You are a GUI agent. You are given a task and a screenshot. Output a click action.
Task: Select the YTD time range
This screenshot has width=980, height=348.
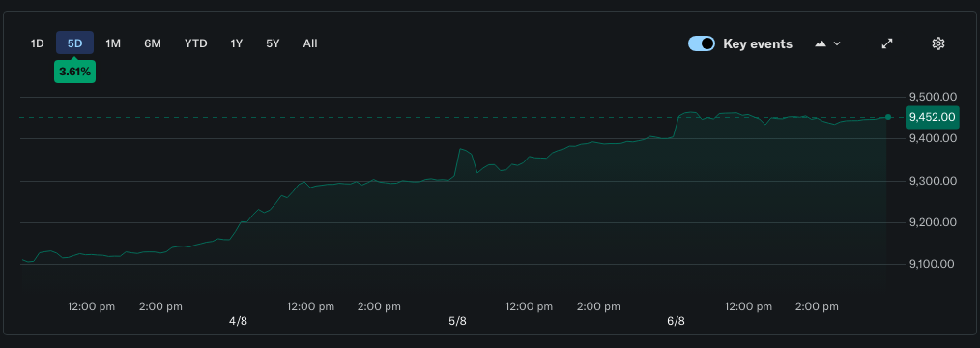195,43
